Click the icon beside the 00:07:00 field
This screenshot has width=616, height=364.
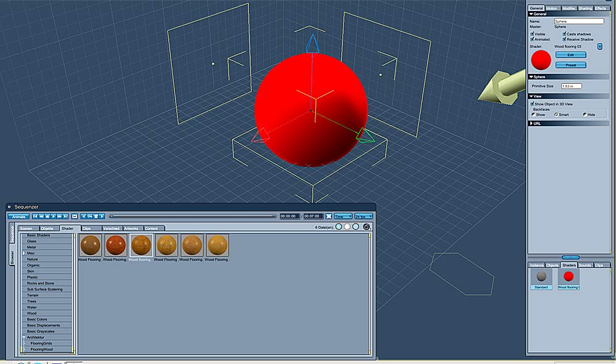point(329,216)
